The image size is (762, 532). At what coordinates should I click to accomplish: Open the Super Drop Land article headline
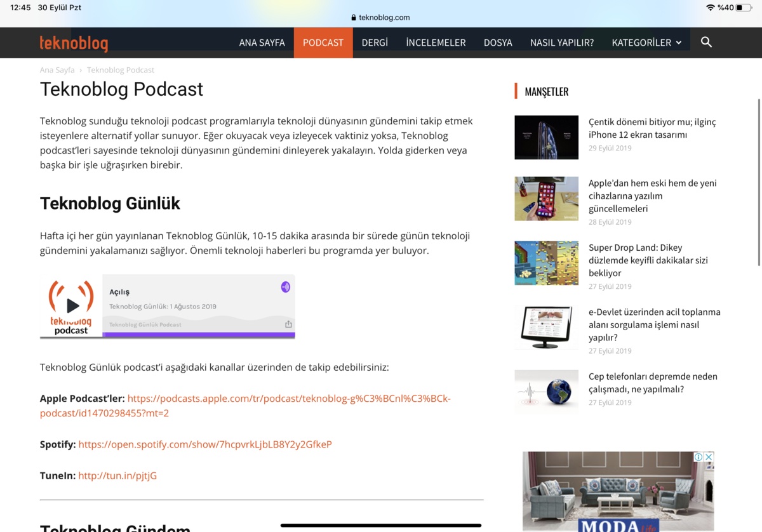tap(648, 260)
